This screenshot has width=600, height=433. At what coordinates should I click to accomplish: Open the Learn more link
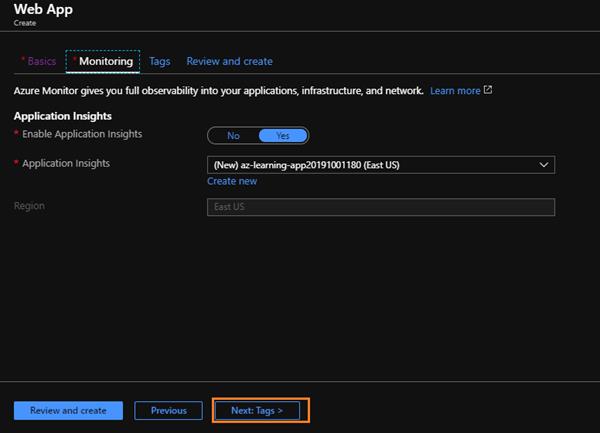point(455,90)
